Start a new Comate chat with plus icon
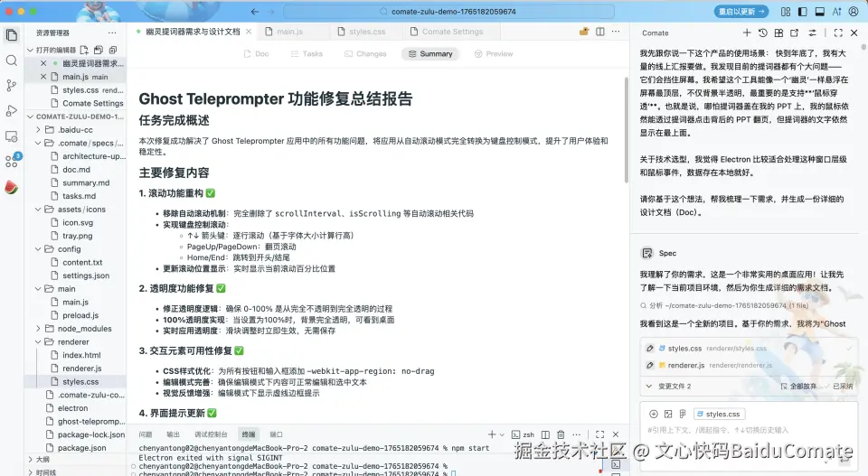Screen dimensions: 868x476 [747, 33]
